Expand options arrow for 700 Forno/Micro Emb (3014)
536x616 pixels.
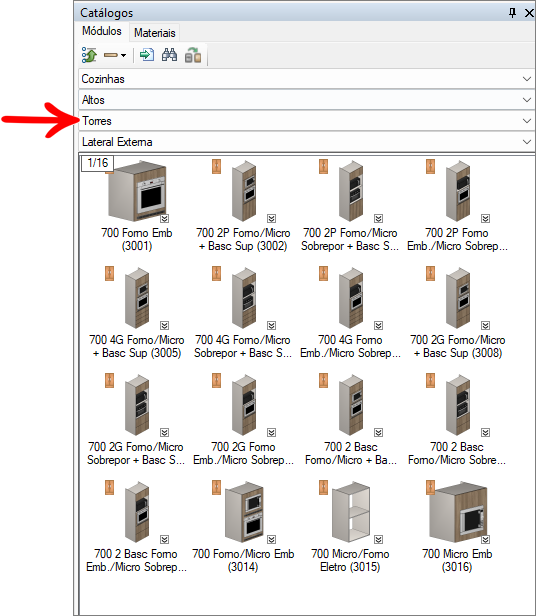272,539
